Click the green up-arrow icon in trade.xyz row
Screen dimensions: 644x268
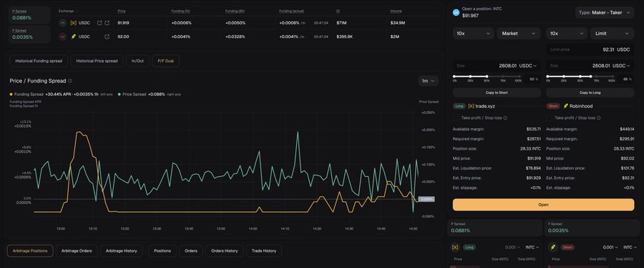click(62, 23)
